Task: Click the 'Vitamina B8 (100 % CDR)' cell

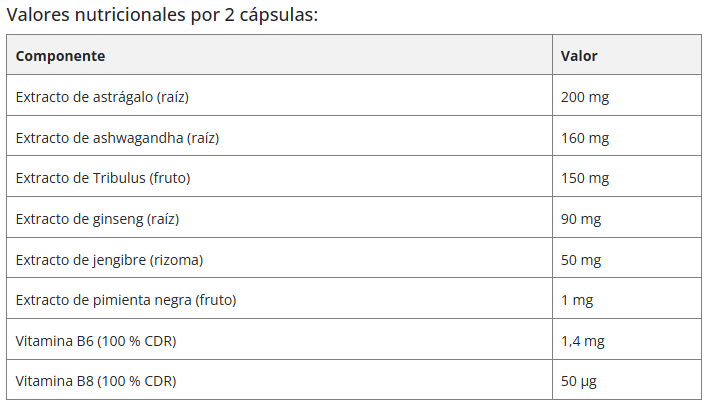Action: [x=279, y=380]
